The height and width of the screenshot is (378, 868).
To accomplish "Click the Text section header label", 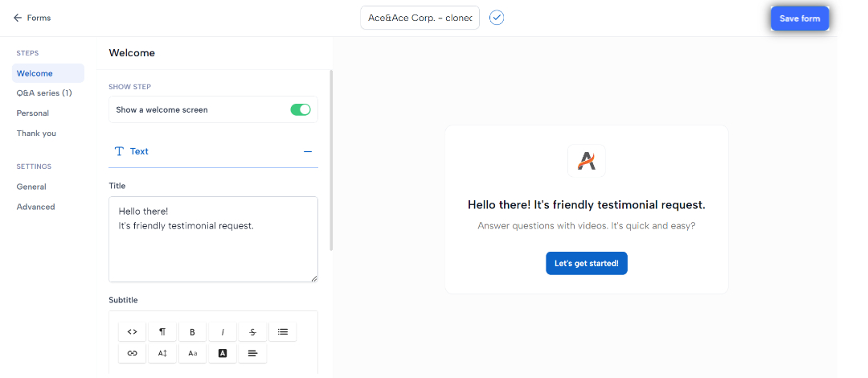I will point(139,151).
